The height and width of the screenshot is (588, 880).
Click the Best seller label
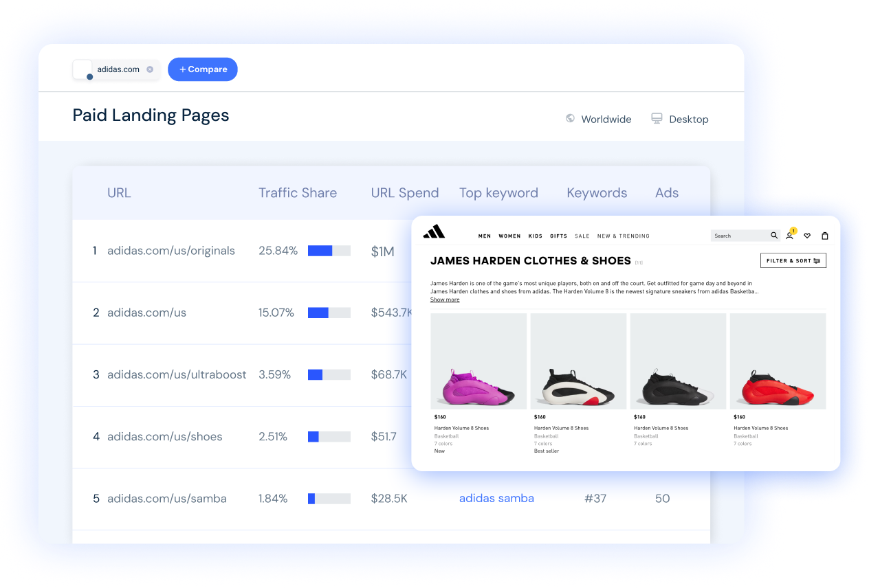(547, 451)
